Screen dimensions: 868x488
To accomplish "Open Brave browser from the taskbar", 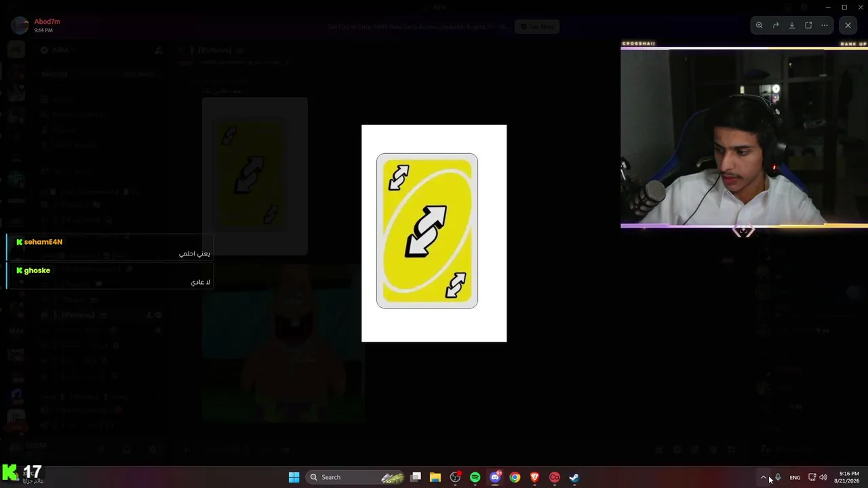I will pyautogui.click(x=534, y=477).
